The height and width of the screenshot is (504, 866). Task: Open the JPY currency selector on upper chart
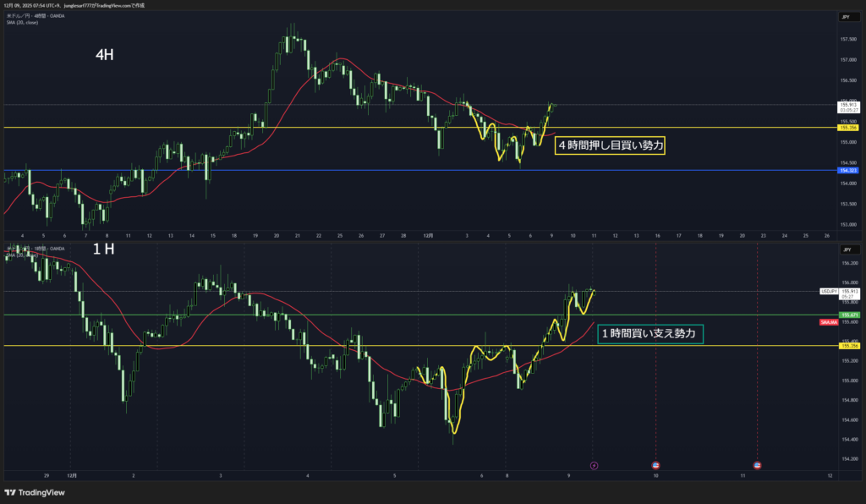click(845, 17)
